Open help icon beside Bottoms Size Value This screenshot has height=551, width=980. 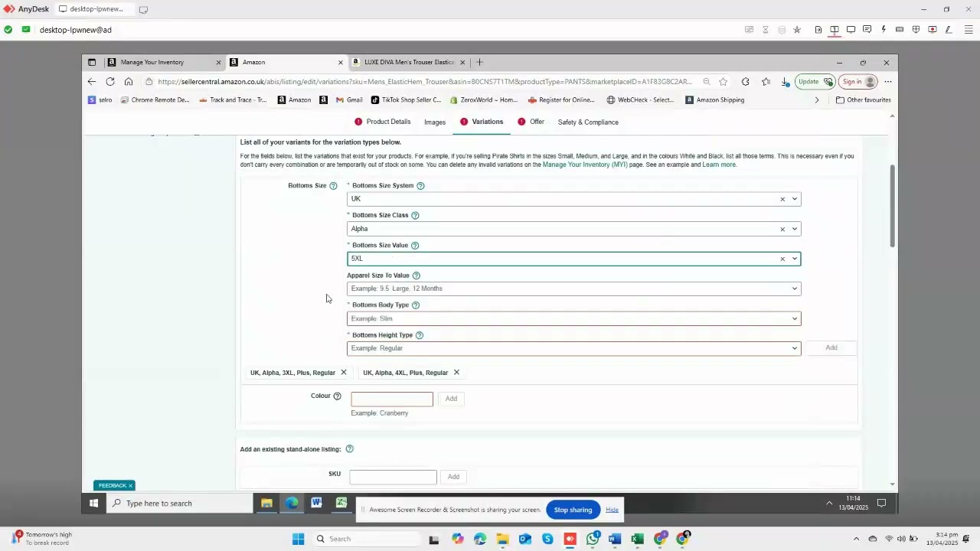(x=415, y=246)
